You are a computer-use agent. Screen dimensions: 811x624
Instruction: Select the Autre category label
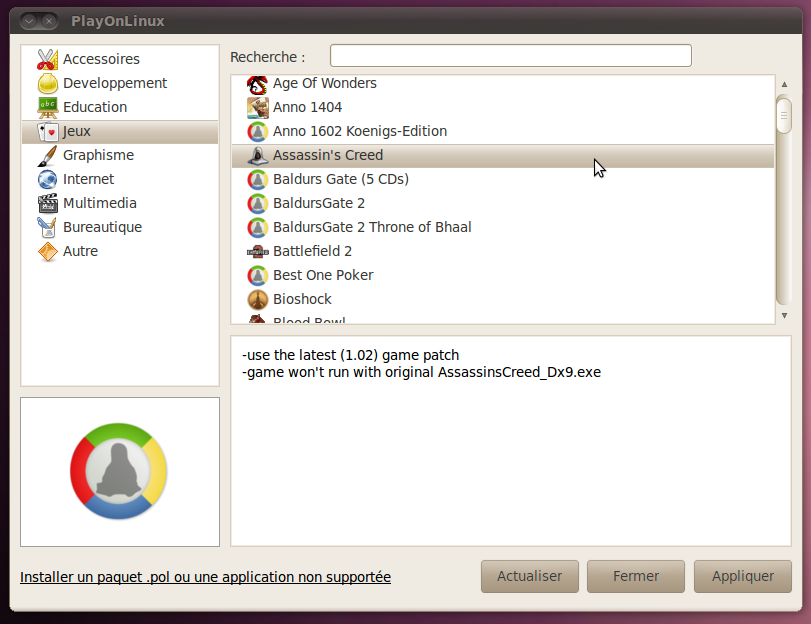80,251
